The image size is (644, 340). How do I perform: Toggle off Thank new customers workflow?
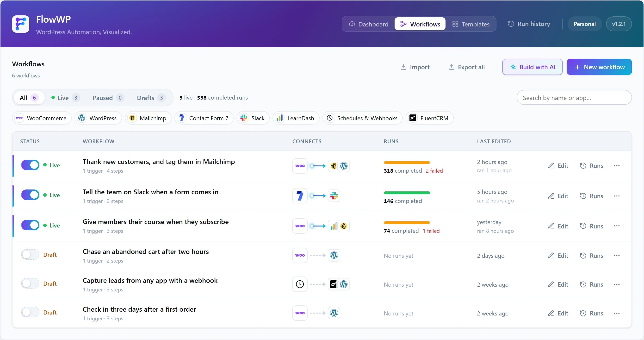[30, 165]
